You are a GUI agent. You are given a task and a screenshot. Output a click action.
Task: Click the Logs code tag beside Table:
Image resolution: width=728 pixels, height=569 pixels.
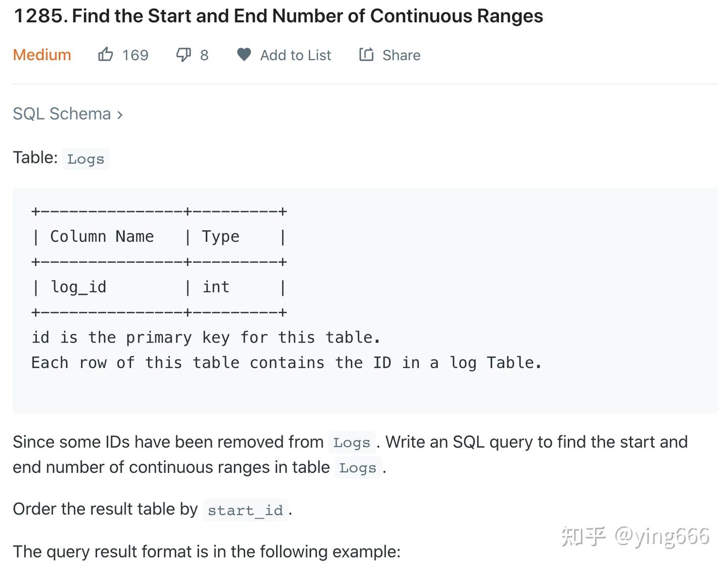tap(85, 159)
